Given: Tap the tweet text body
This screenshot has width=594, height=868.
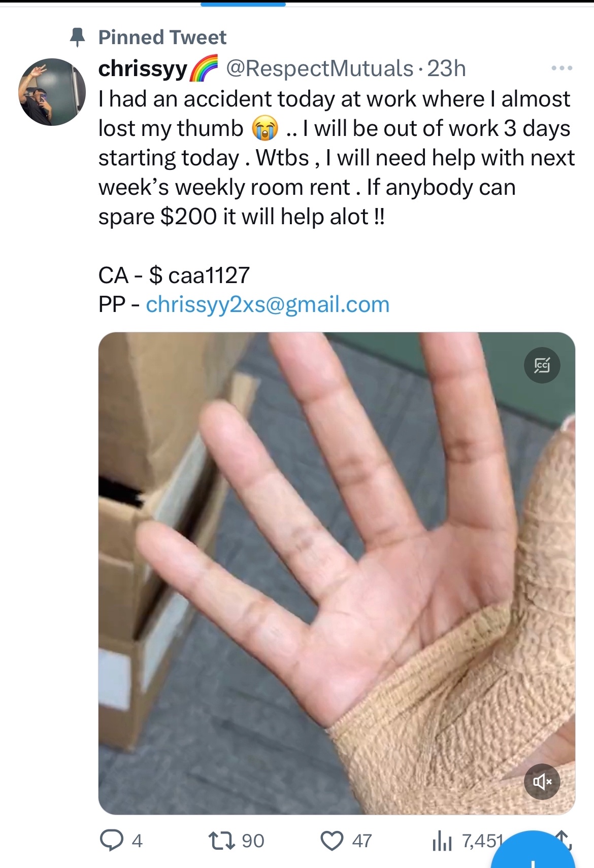Looking at the screenshot, I should coord(337,158).
